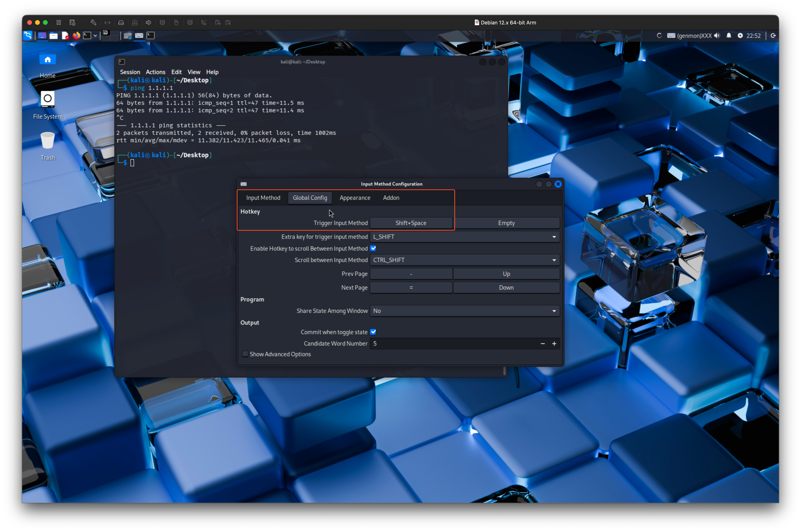Screen dimensions: 801x532
Task: Expand the L_SHIFT extra key dropdown
Action: pos(464,237)
